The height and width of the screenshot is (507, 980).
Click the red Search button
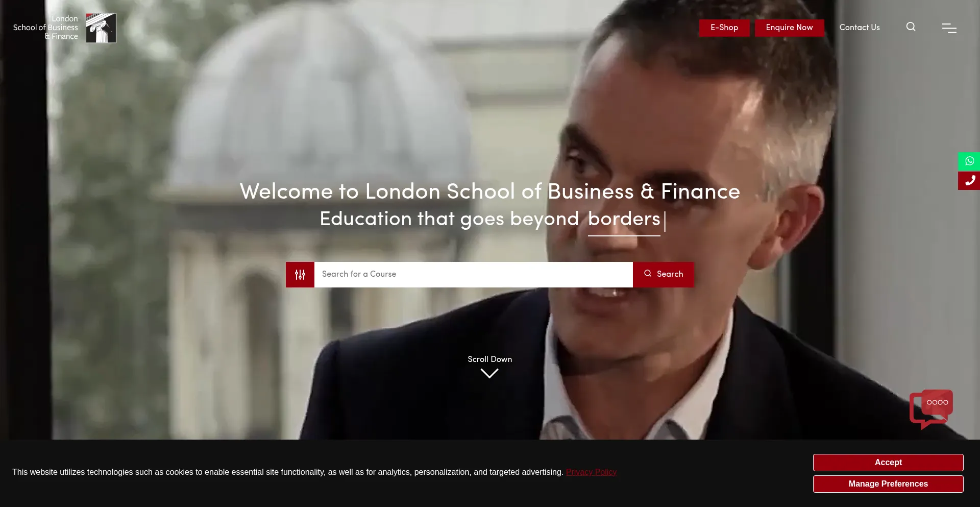tap(664, 275)
